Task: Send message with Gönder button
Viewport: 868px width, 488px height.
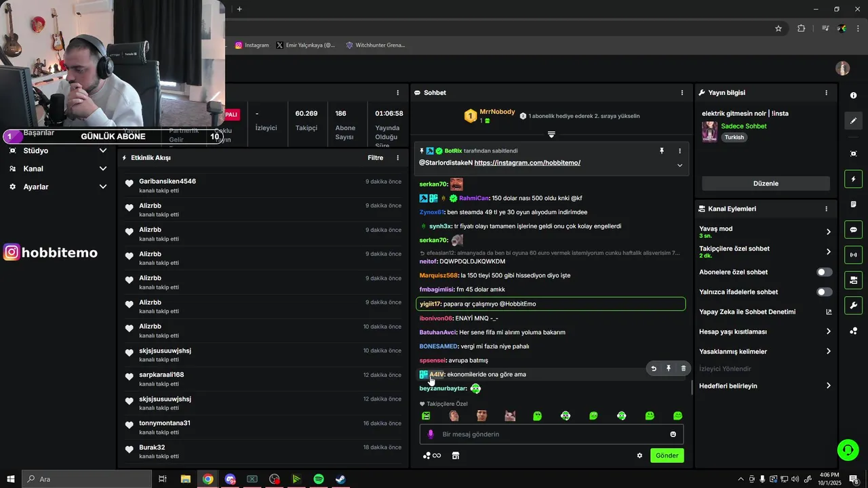Action: (x=667, y=455)
